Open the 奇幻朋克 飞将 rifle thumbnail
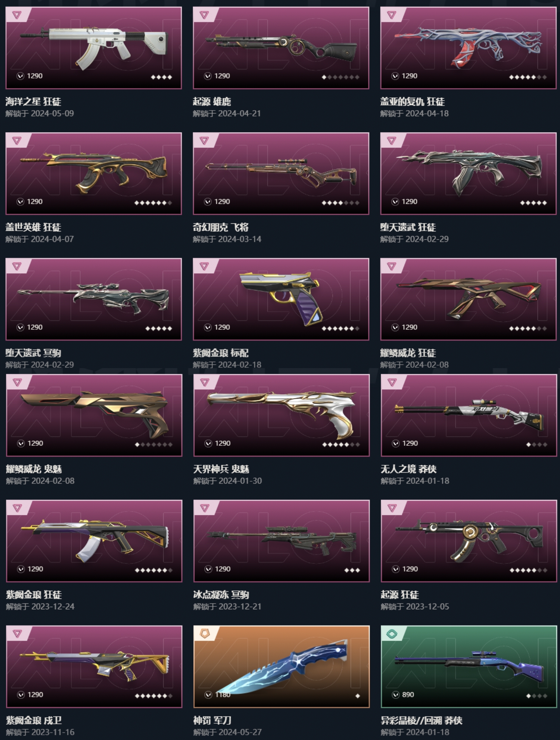The width and height of the screenshot is (560, 740). tap(281, 174)
